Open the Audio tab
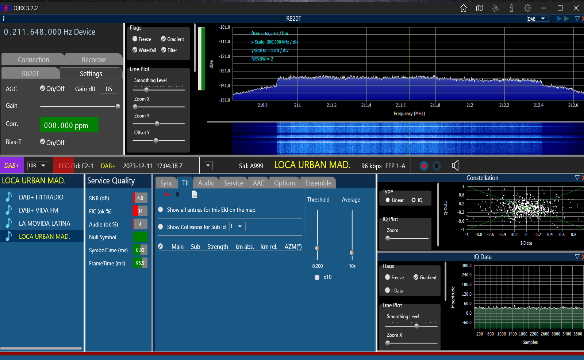 click(x=206, y=183)
